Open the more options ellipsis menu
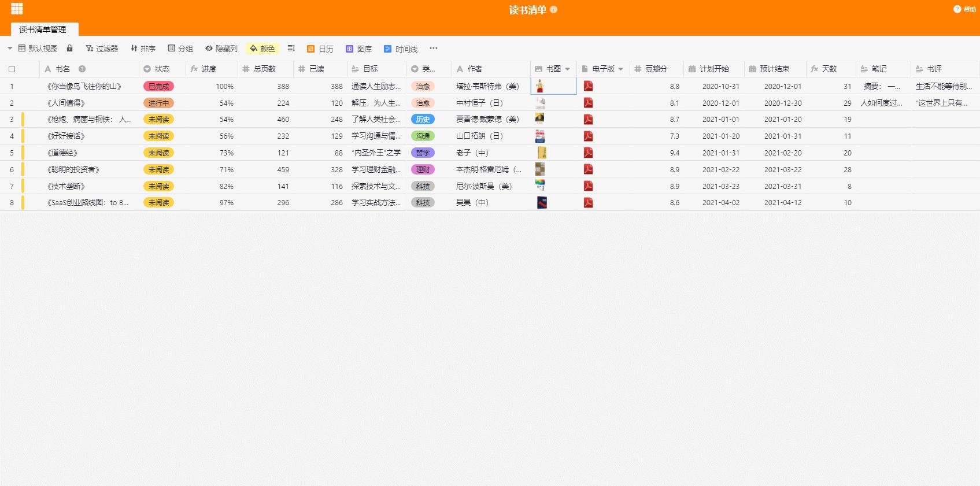Image resolution: width=980 pixels, height=486 pixels. click(434, 49)
